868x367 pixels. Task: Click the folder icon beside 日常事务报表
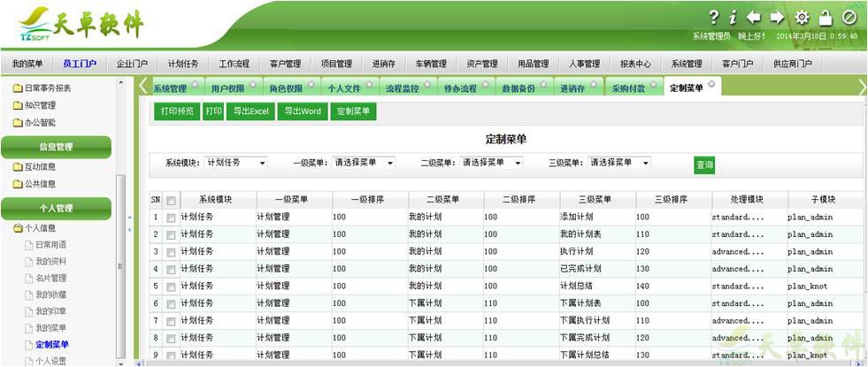click(18, 88)
